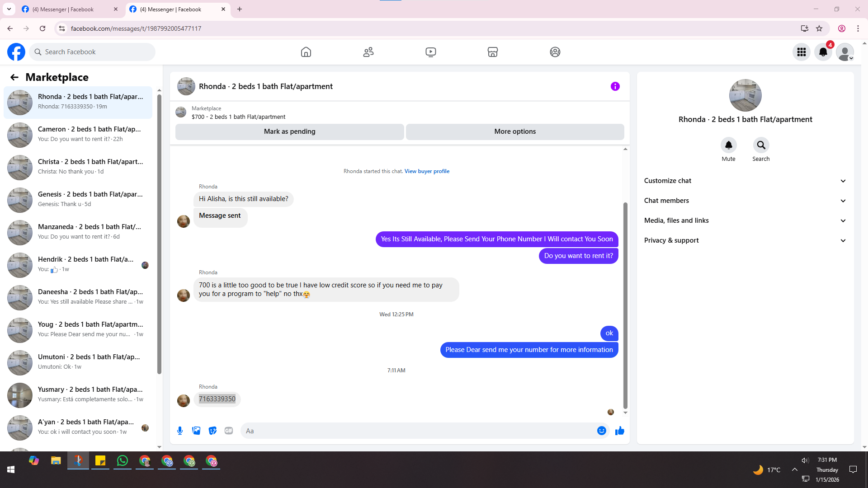
Task: Expand Media, files and links section
Action: (745, 221)
